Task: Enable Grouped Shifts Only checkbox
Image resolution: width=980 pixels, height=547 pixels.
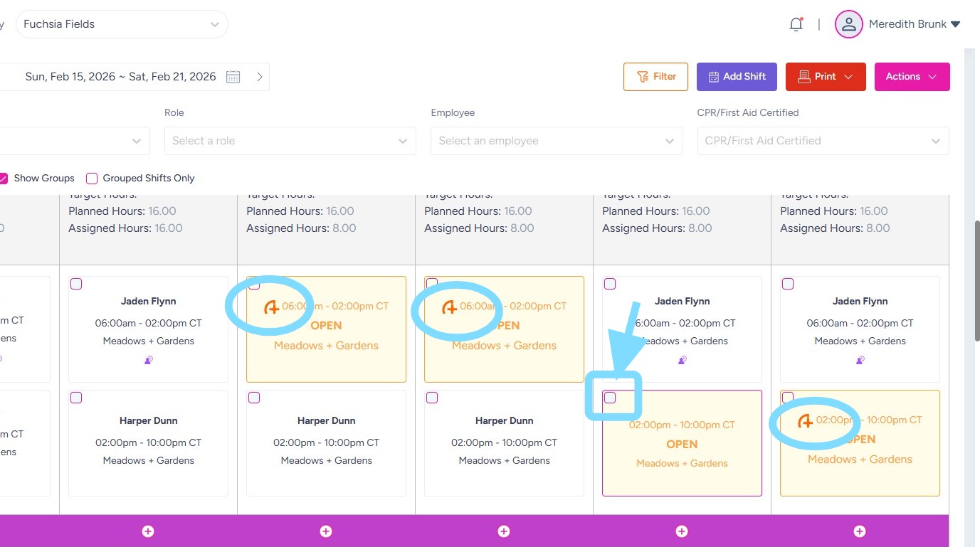Action: (x=92, y=179)
